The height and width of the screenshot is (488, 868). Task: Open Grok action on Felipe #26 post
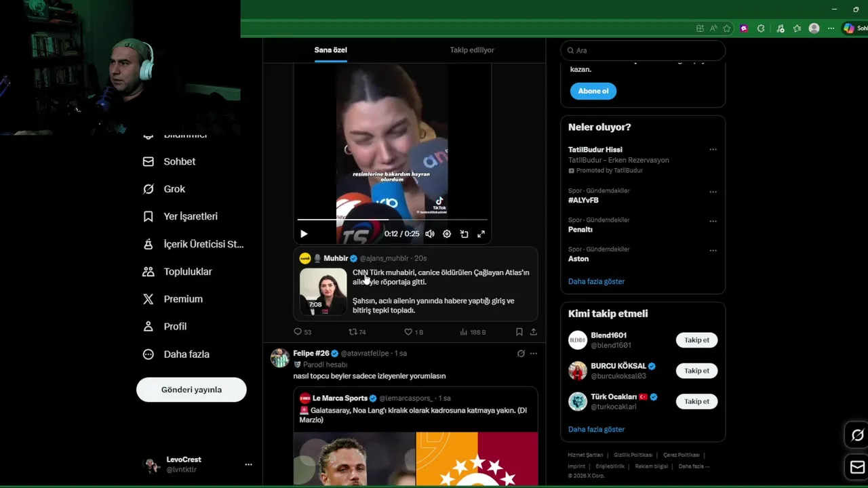tap(521, 353)
